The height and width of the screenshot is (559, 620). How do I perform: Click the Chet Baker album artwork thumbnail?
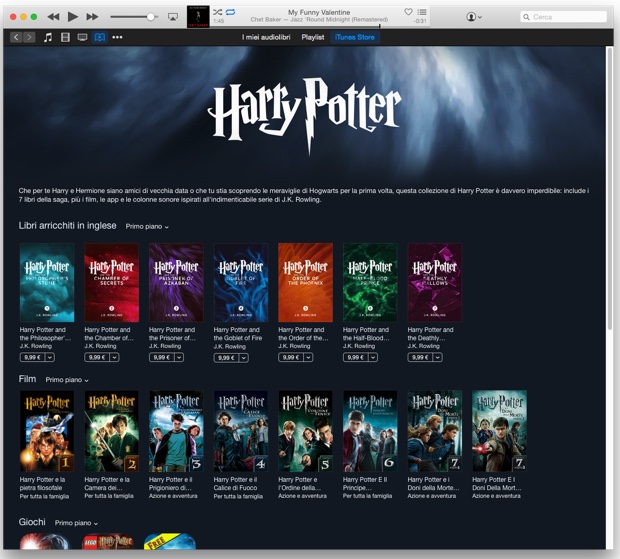click(198, 17)
